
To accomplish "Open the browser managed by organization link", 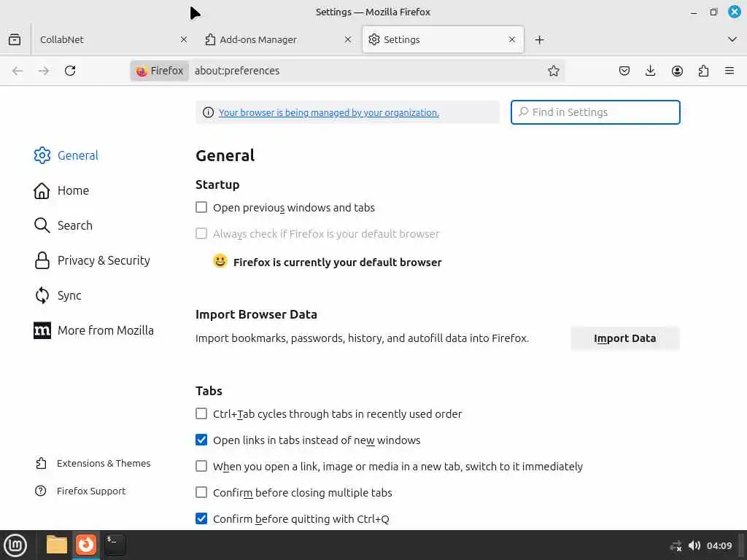I will (329, 113).
